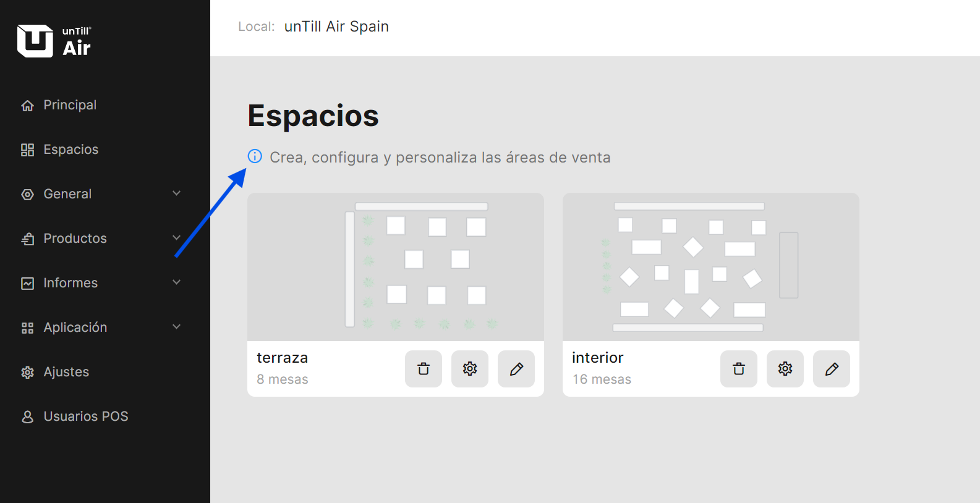
Task: Open the interior floor plan thumbnail
Action: coord(711,267)
